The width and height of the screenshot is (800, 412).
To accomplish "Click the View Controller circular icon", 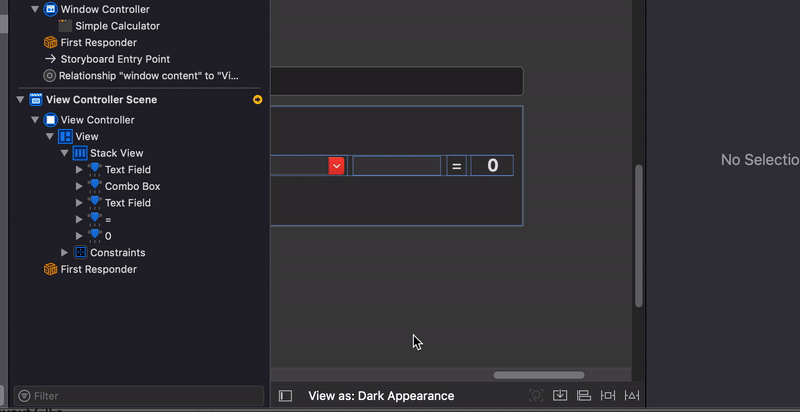I will tap(50, 120).
